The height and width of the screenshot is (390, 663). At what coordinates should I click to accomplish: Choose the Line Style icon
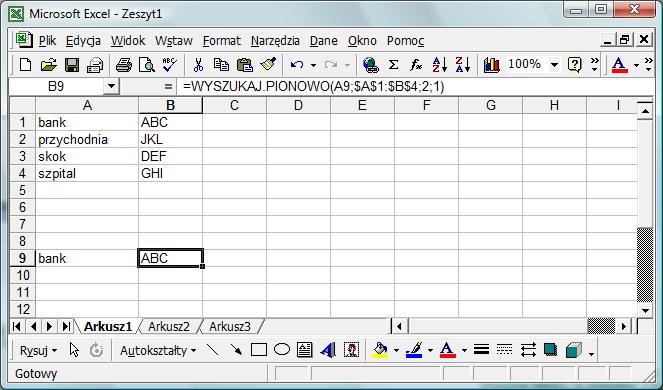(481, 350)
